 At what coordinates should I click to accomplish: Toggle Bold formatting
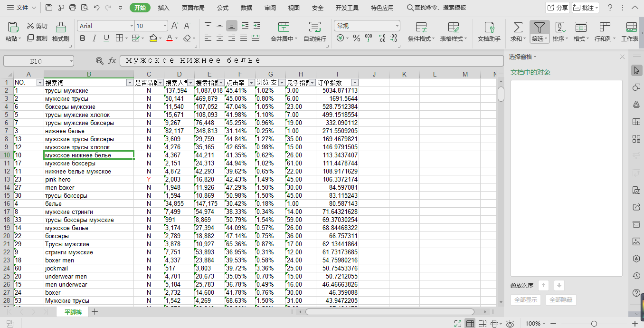pyautogui.click(x=83, y=39)
